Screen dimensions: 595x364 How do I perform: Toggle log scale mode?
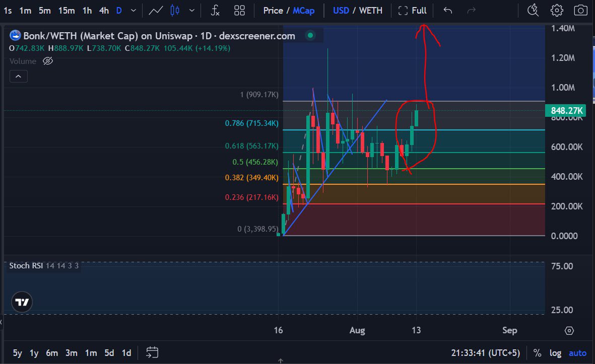(x=555, y=353)
